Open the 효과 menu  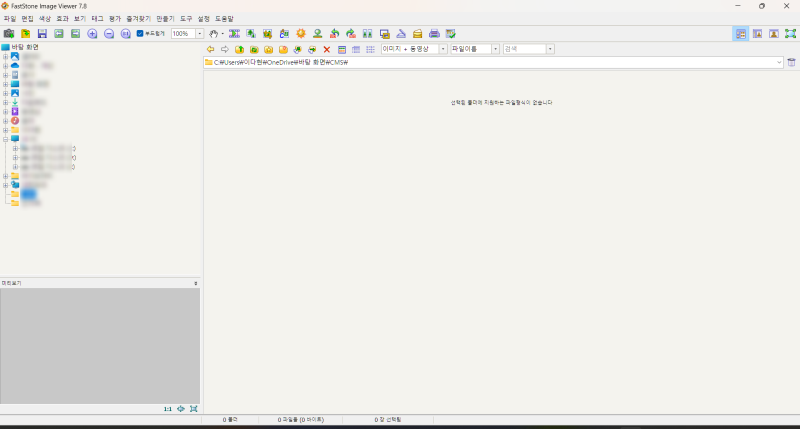point(62,19)
